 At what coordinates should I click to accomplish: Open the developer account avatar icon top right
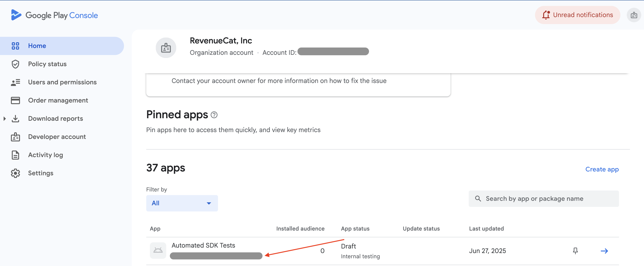tap(634, 15)
